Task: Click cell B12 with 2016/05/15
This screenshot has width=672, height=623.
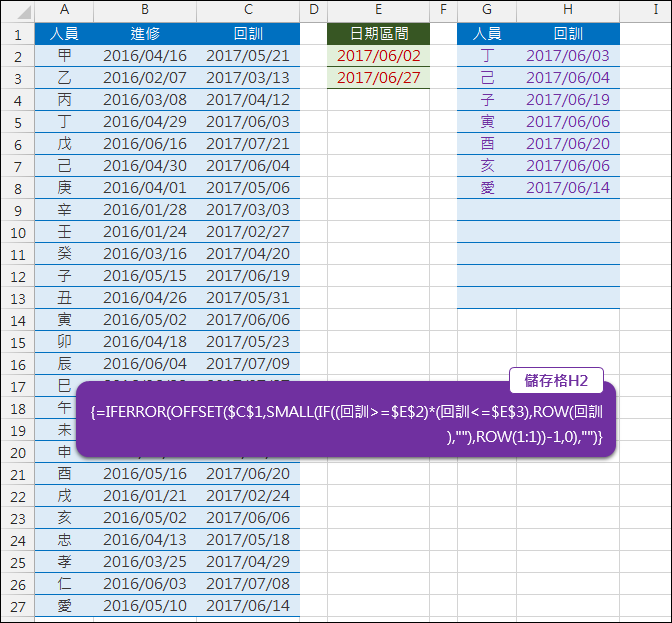Action: point(145,276)
